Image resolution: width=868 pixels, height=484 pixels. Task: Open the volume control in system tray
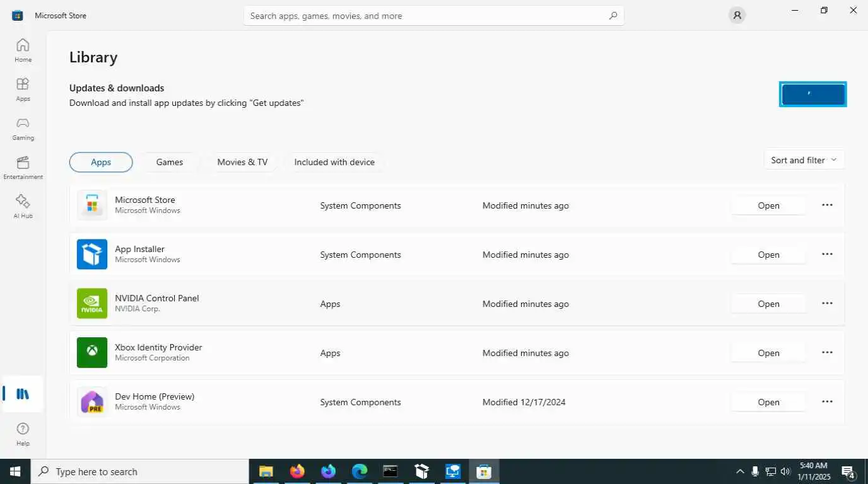click(x=785, y=471)
